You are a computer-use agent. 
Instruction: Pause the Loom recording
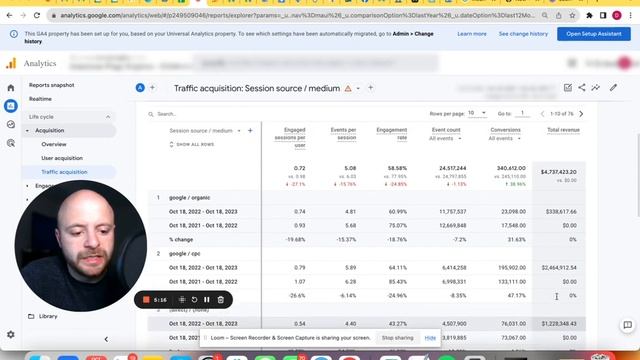pos(207,300)
